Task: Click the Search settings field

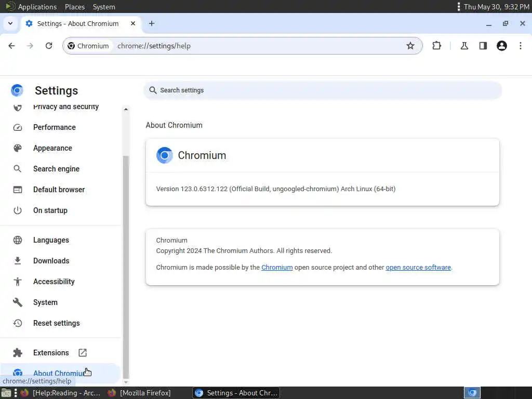Action: click(322, 90)
